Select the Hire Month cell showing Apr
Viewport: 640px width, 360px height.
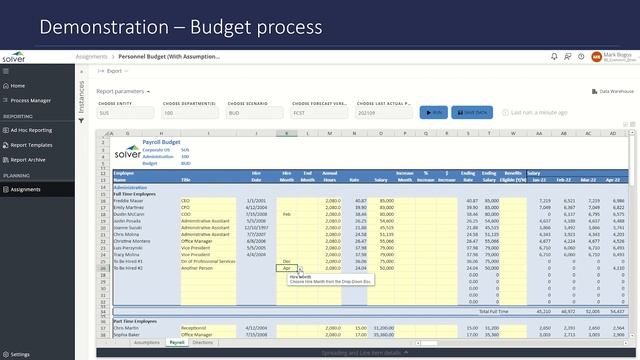[287, 268]
